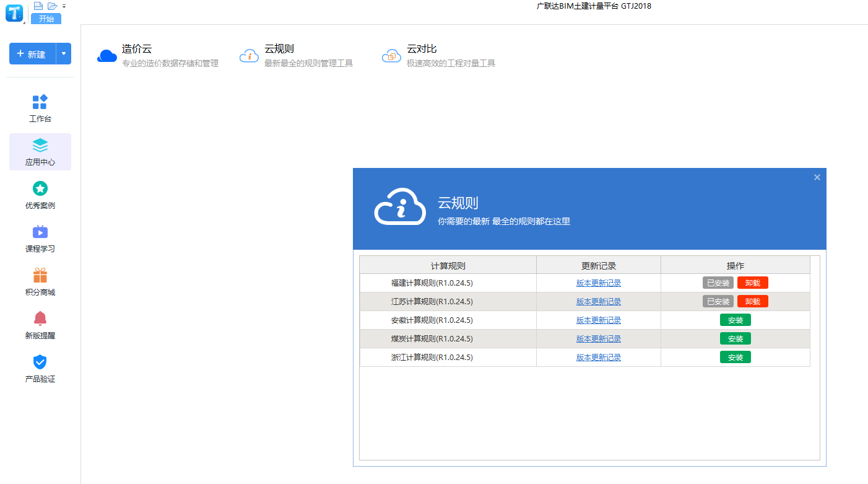868x484 pixels.
Task: Click the 更新记录 column header
Action: tap(599, 265)
